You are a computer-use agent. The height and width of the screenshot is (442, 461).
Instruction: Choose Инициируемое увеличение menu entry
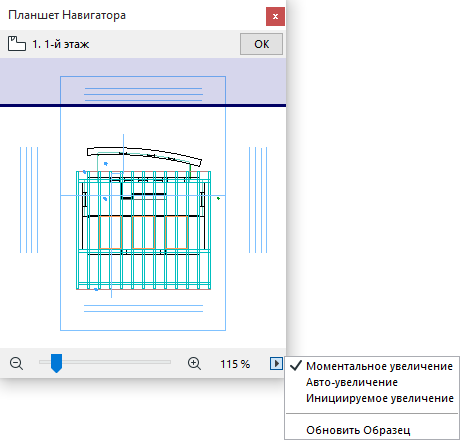(372, 398)
